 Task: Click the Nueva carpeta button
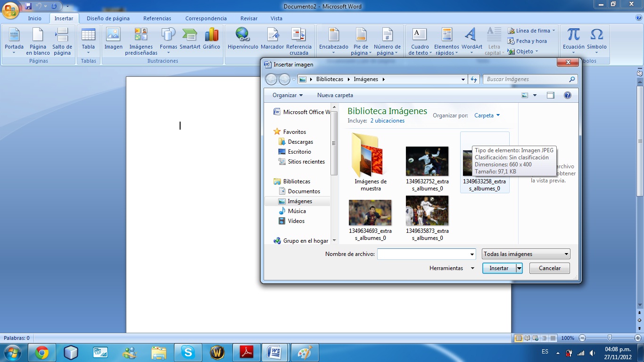click(x=335, y=95)
